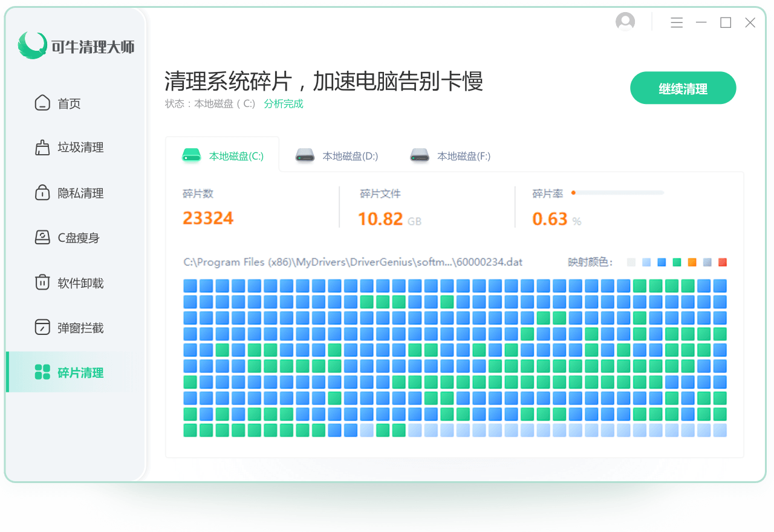Switch to 本地磁盘(C:) tab
The width and height of the screenshot is (774, 532).
(223, 155)
